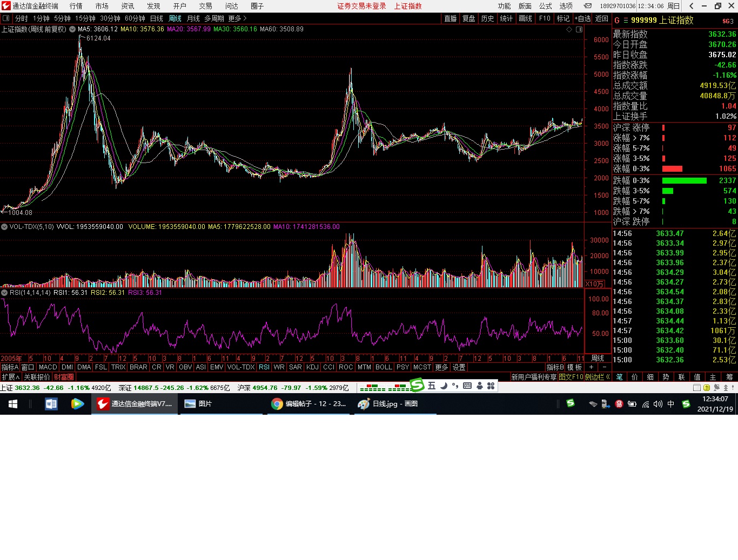Click the 返回 back button
This screenshot has width=738, height=560.
click(602, 18)
